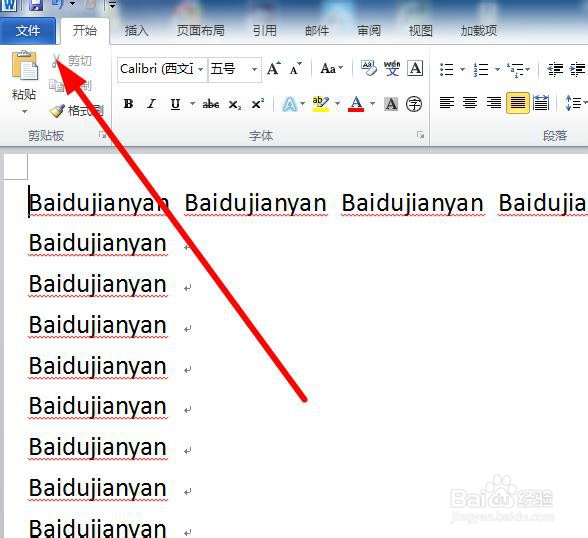Open the 加载项 ribbon tab

pos(479,30)
